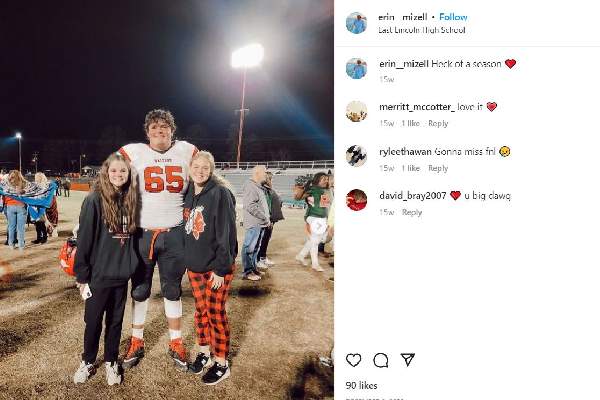Like the post with the heart icon
This screenshot has height=400, width=600.
[354, 360]
